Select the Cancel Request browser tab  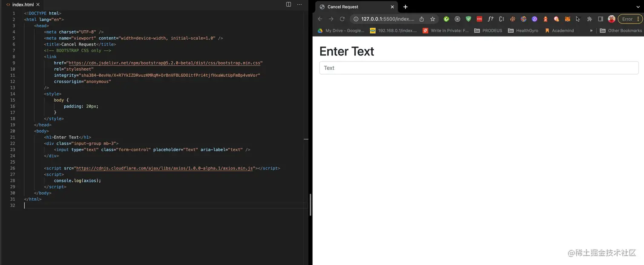[x=356, y=7]
